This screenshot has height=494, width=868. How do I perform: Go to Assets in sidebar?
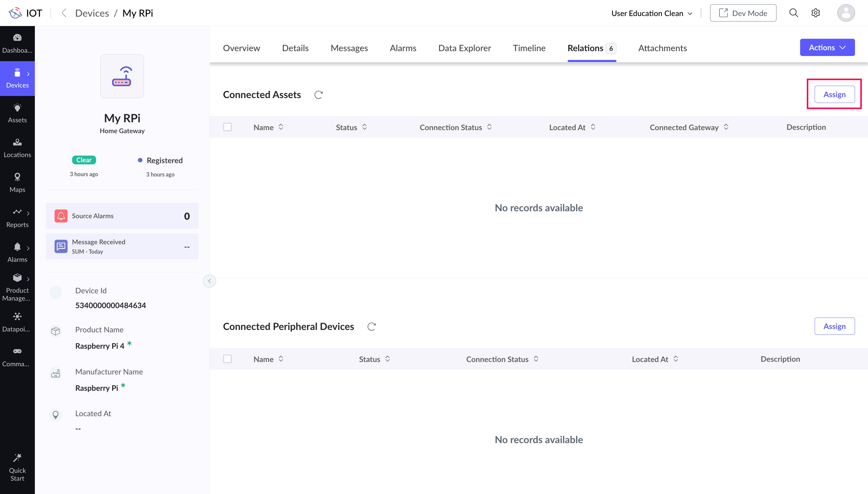click(17, 113)
